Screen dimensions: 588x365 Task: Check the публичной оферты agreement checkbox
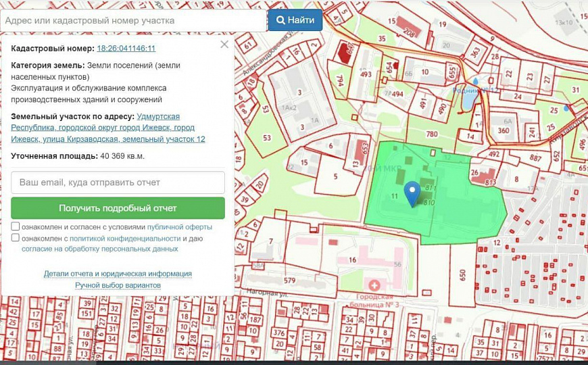[16, 226]
